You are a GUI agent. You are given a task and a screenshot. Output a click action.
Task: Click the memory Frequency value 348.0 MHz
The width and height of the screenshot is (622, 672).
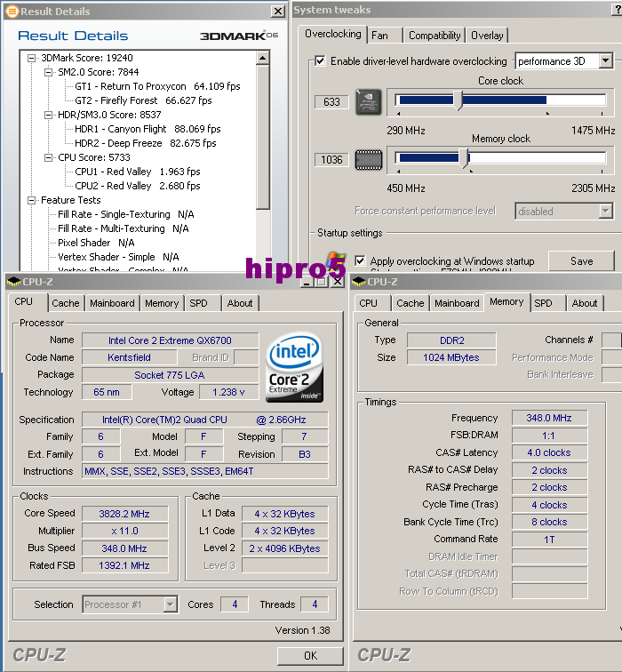coord(549,418)
